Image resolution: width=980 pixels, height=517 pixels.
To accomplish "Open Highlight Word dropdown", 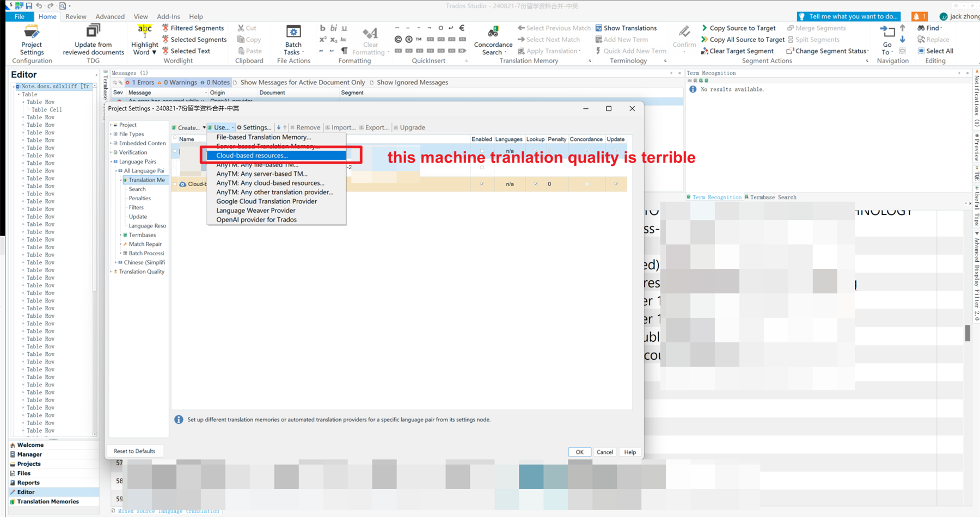I will (144, 40).
